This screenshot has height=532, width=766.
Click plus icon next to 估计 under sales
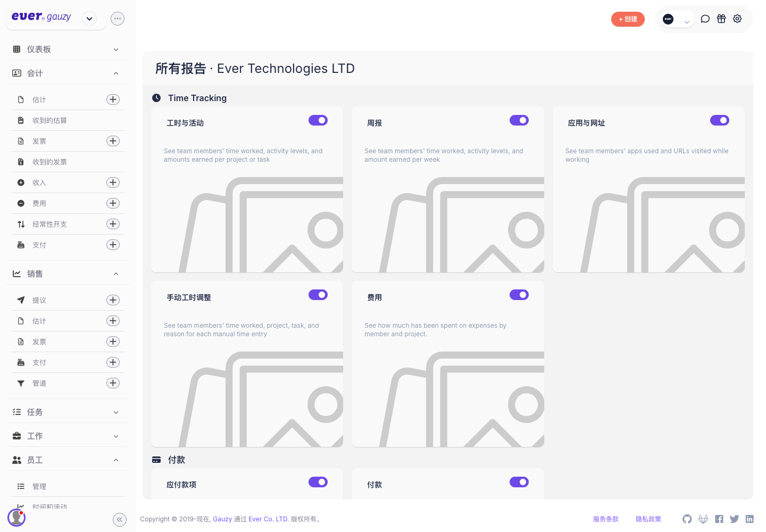click(x=113, y=321)
